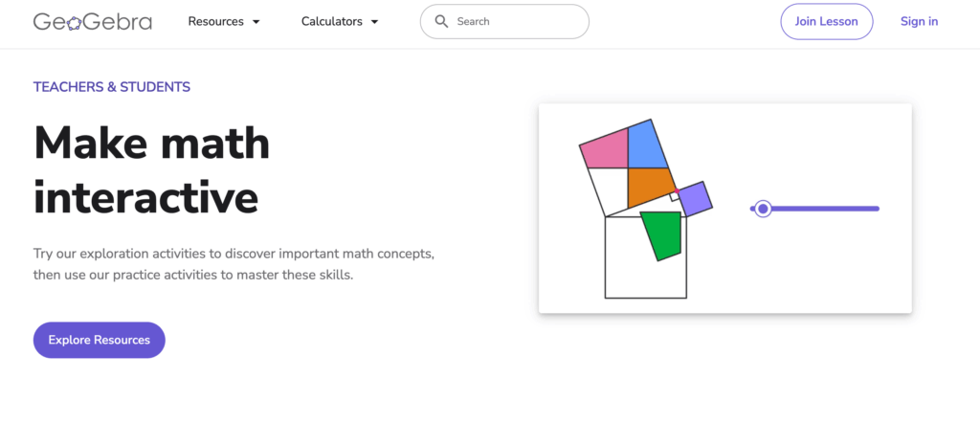Click the search magnifier icon
The width and height of the screenshot is (980, 423).
pos(441,21)
